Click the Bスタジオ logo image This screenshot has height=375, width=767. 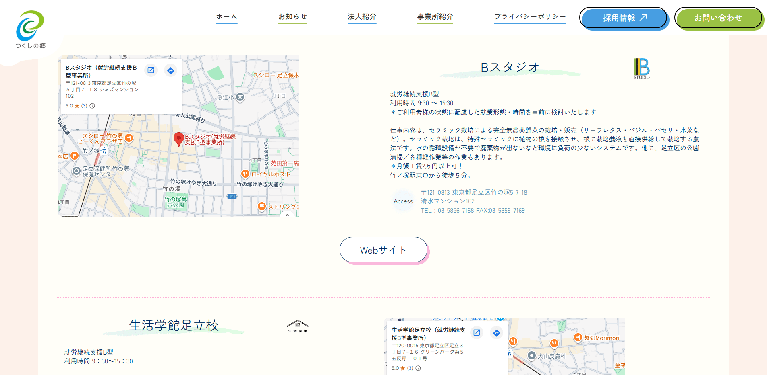(x=641, y=68)
